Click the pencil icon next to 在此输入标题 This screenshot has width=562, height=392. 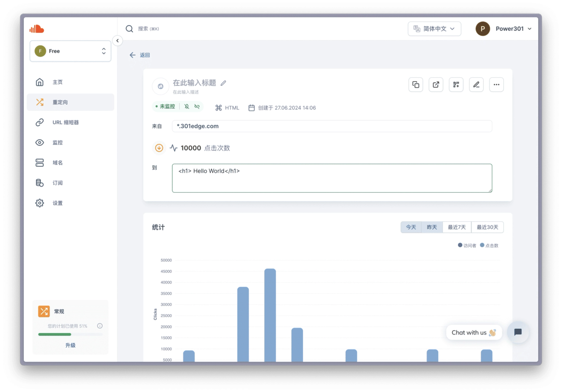coord(223,83)
